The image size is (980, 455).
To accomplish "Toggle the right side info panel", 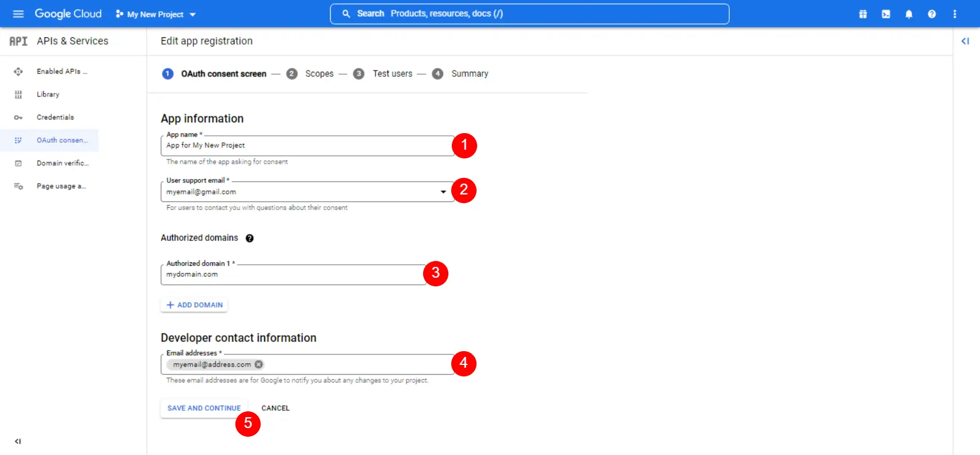I will [965, 41].
